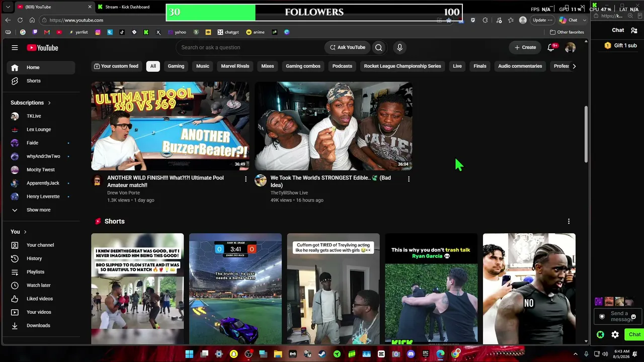Go to YouTube home via the logo

pyautogui.click(x=43, y=48)
